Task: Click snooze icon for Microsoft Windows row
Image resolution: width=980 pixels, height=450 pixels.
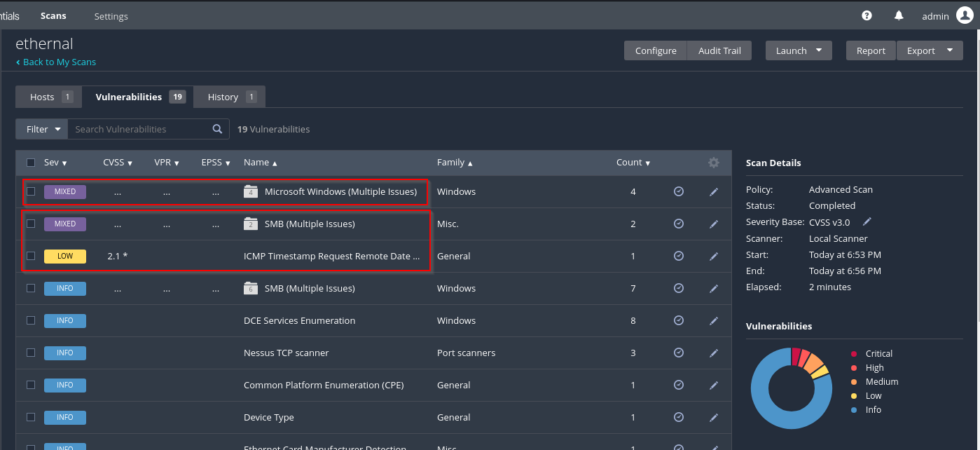Action: pyautogui.click(x=678, y=191)
